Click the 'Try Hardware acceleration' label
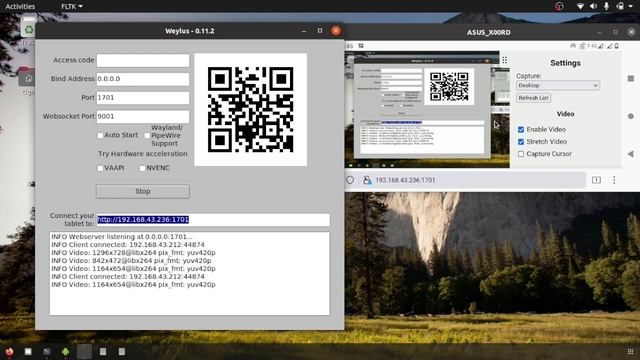This screenshot has width=640, height=360. coord(142,154)
